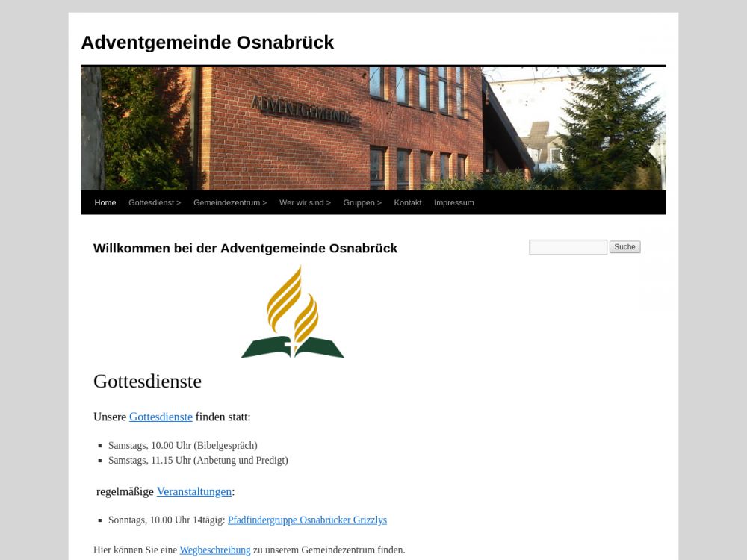This screenshot has height=560, width=747.
Task: Open the Wegbeschreibung directions link
Action: [x=215, y=550]
